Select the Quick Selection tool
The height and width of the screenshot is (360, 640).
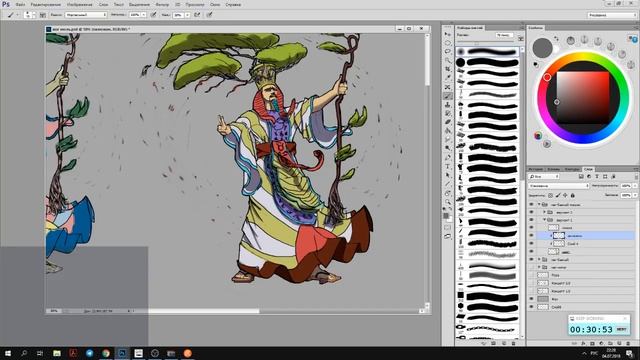pos(448,60)
